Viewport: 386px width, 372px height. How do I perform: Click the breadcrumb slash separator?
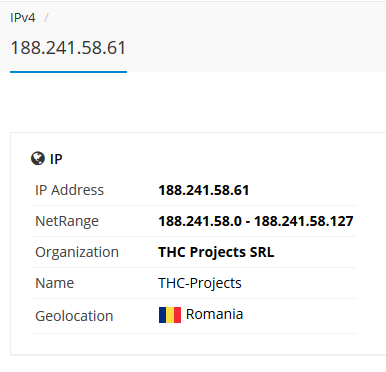pos(46,18)
